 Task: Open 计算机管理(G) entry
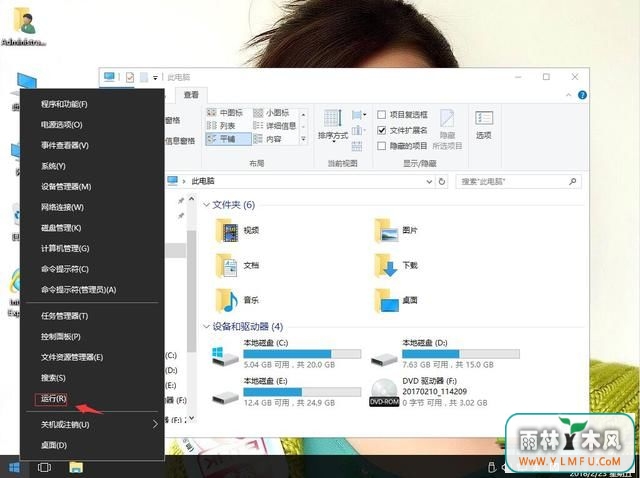[65, 248]
